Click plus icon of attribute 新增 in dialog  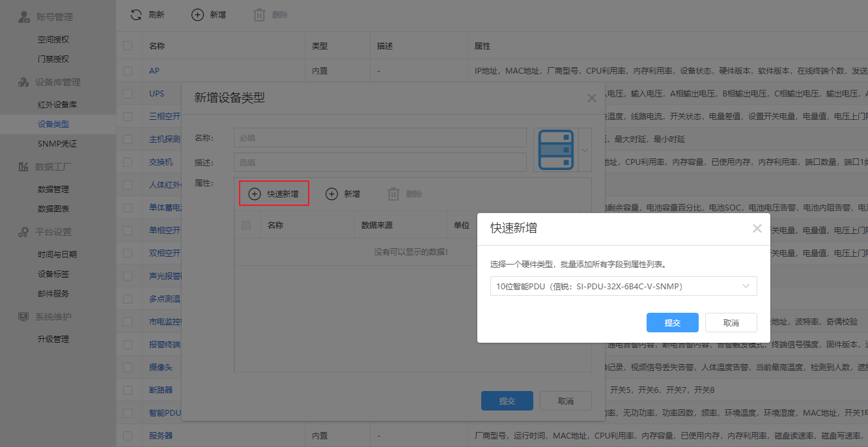(331, 194)
